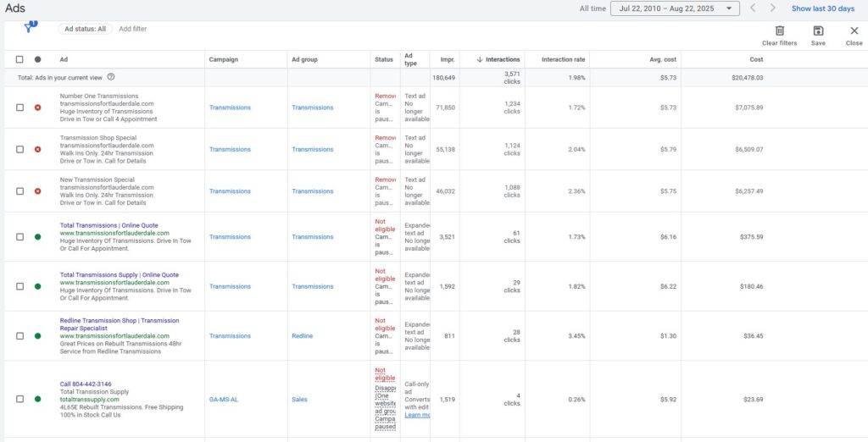Open the Redline ad group link
The height and width of the screenshot is (442, 868).
(x=303, y=336)
